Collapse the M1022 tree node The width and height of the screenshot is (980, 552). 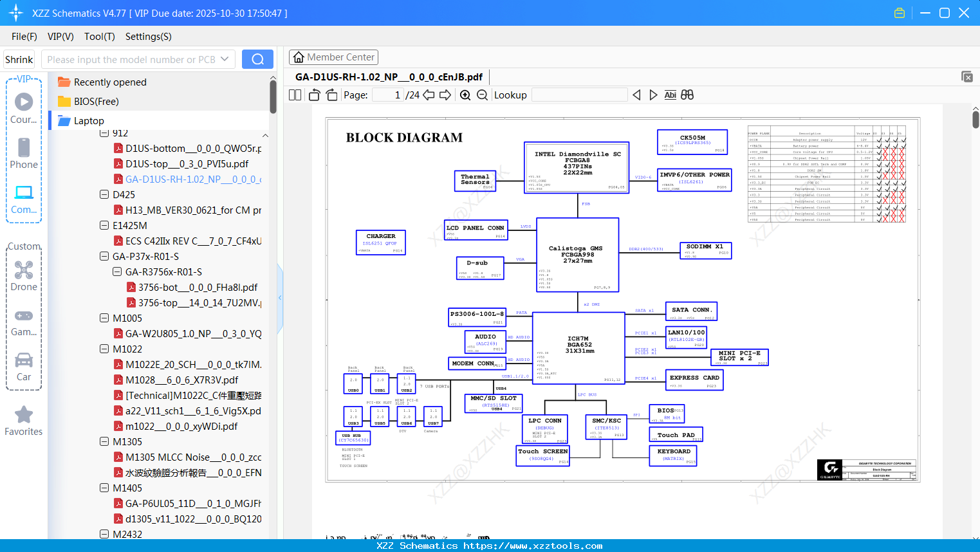tap(104, 349)
